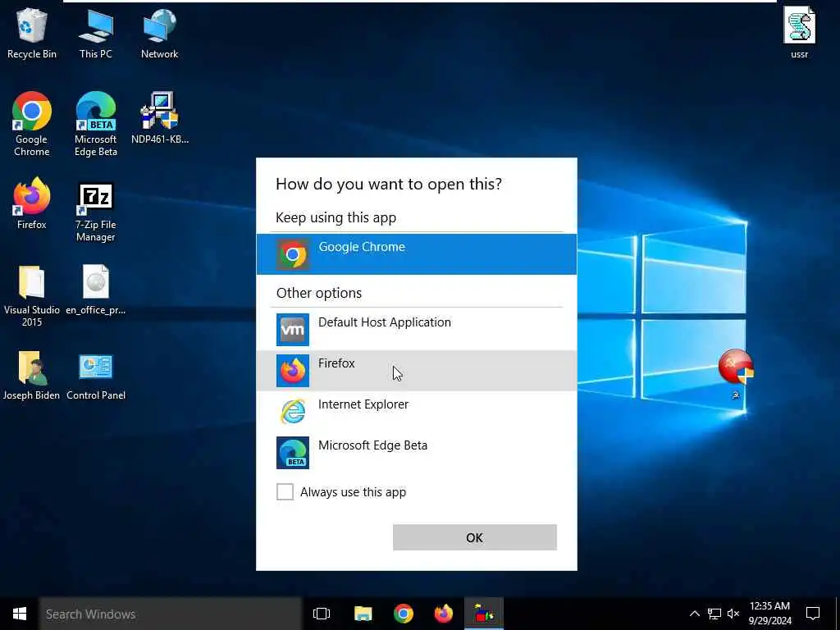Click the VMware icon beside Default Host Application
The width and height of the screenshot is (840, 630).
pos(293,330)
